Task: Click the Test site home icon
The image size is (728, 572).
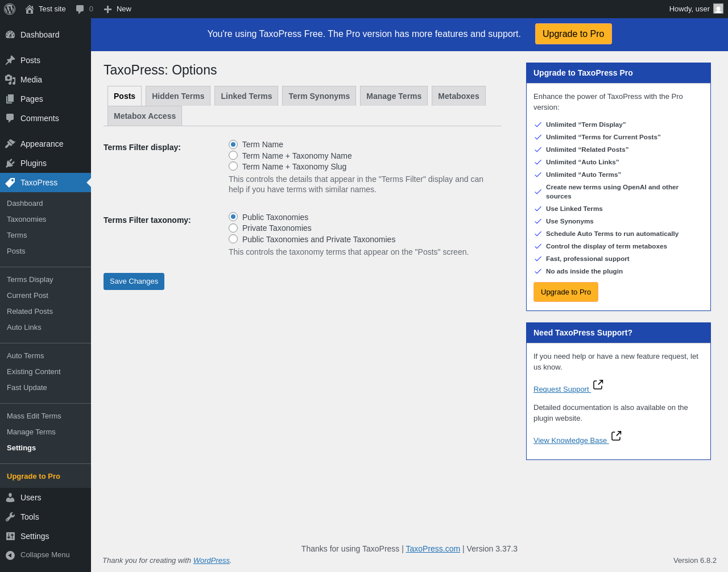Action: [30, 9]
